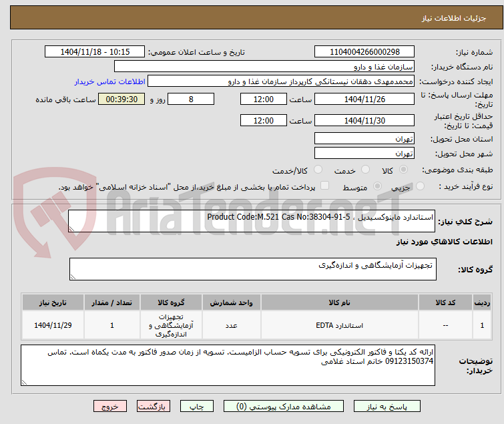Click the buyer notes text area
Screen dimensions: 504x424
click(228, 365)
